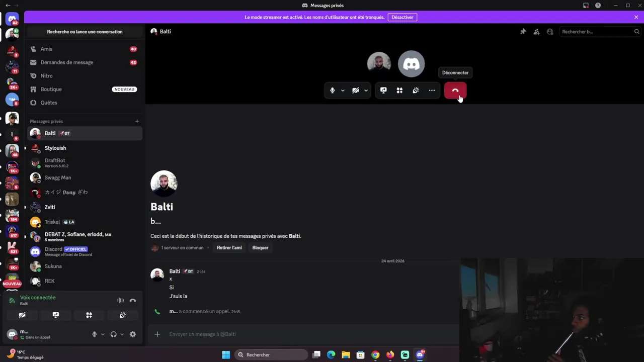Open File Explorer from the taskbar
644x362 pixels.
click(346, 355)
